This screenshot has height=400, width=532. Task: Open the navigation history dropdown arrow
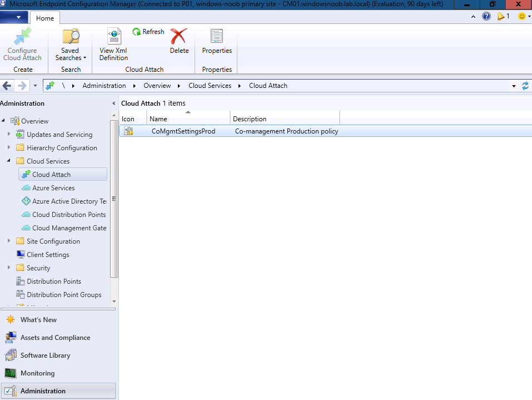[x=35, y=86]
